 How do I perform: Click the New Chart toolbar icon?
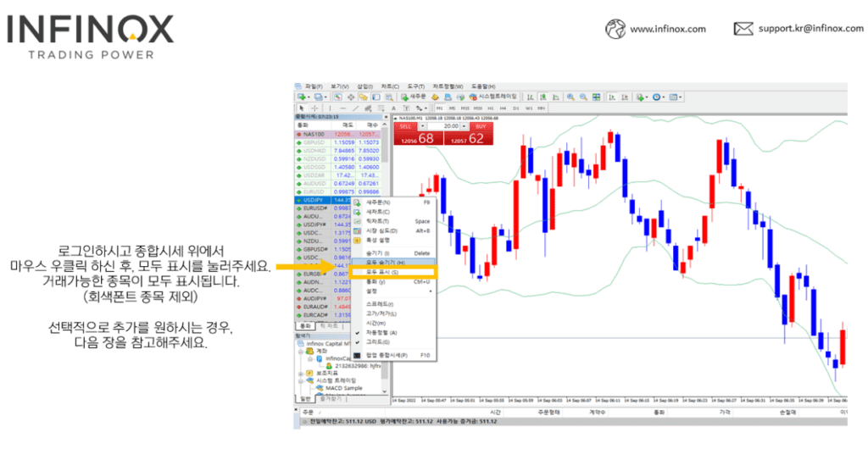tap(301, 97)
